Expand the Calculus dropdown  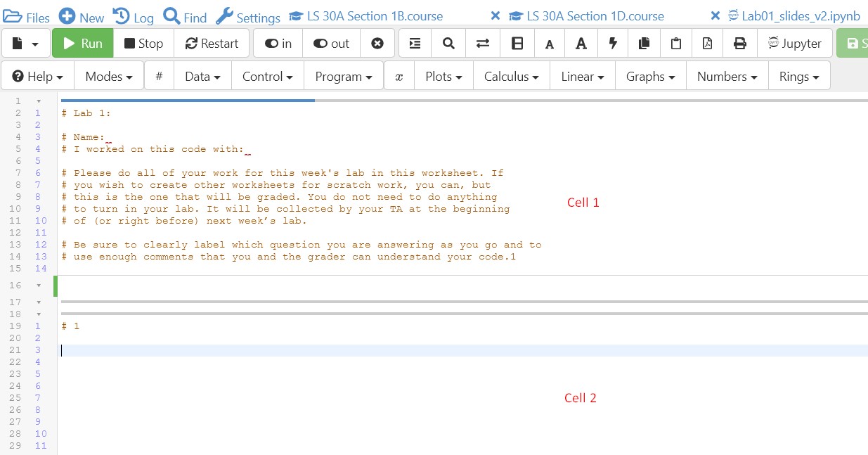511,77
